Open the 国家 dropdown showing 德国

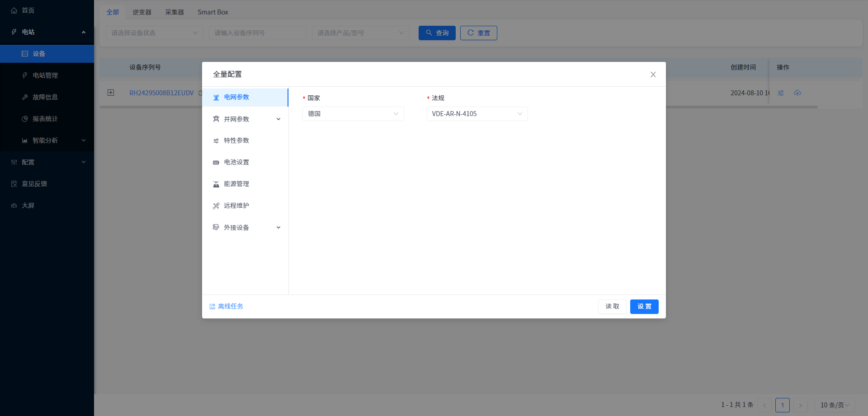353,114
